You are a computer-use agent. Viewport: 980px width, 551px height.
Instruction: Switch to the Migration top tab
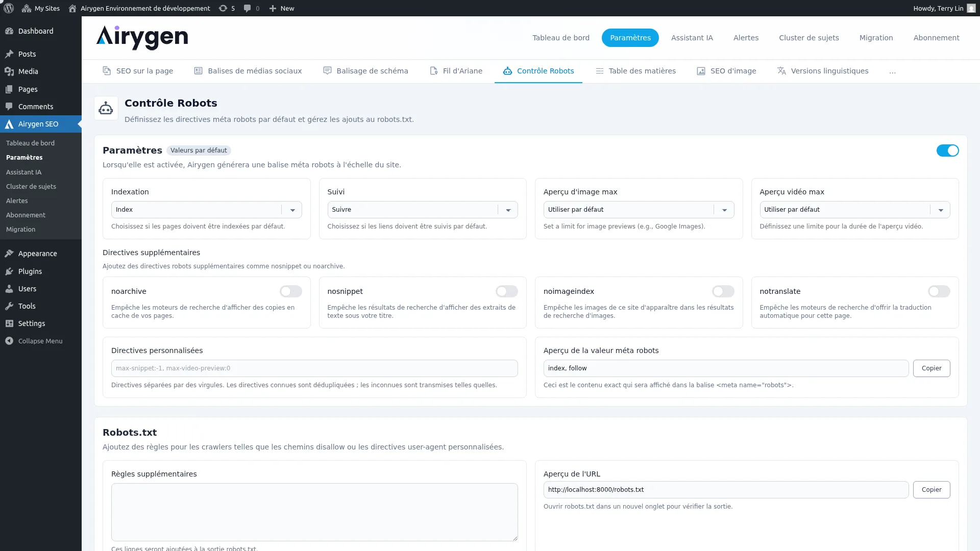coord(876,38)
